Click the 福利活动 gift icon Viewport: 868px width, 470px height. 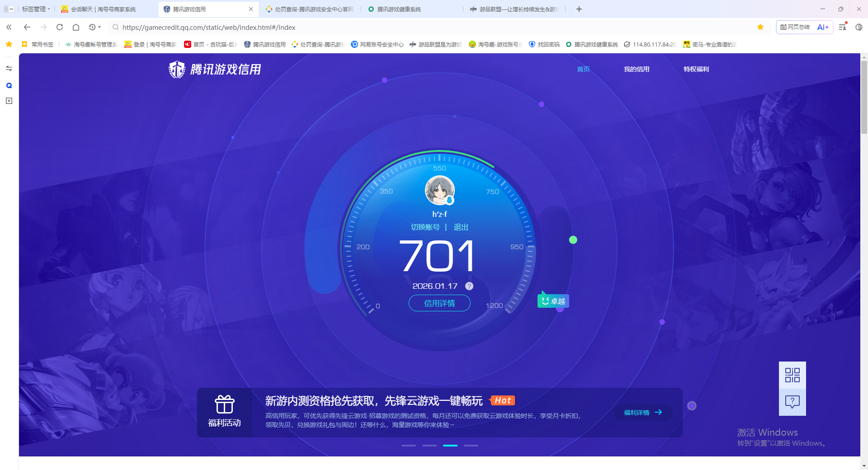[x=225, y=405]
